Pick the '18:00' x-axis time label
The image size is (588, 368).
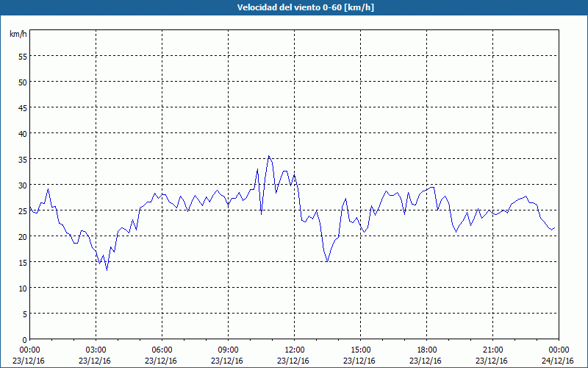coord(427,350)
